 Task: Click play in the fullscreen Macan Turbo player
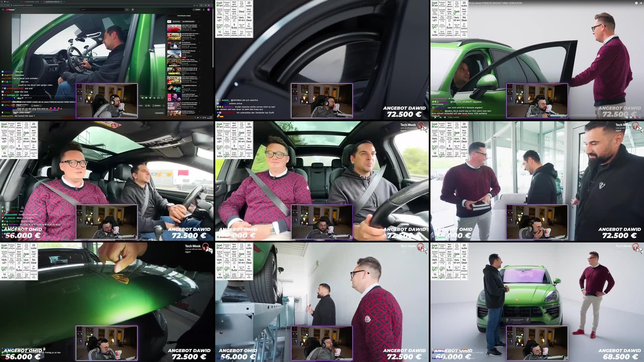(x=435, y=117)
